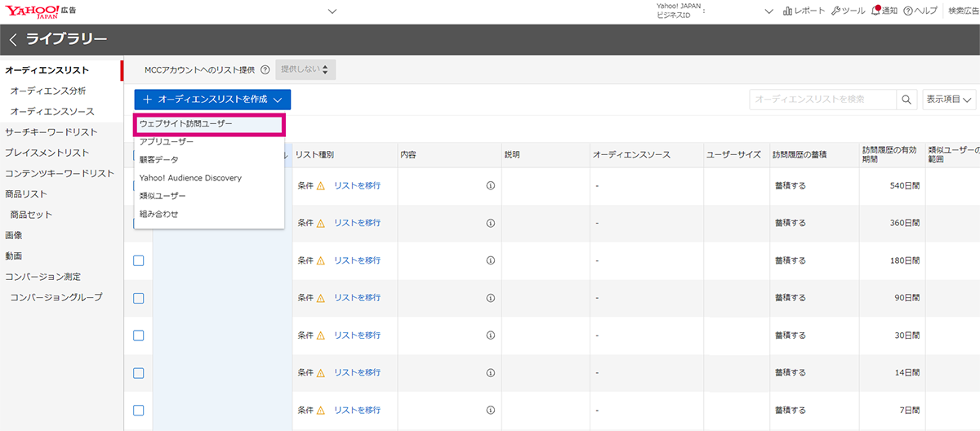The width and height of the screenshot is (980, 431).
Task: Expand the 表示項目 dropdown
Action: tap(949, 100)
